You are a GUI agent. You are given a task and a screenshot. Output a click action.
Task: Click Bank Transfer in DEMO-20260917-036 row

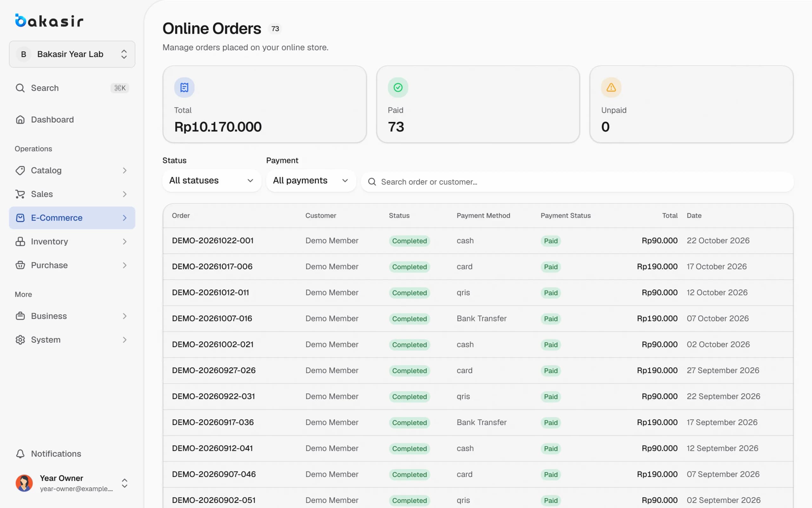click(x=481, y=422)
